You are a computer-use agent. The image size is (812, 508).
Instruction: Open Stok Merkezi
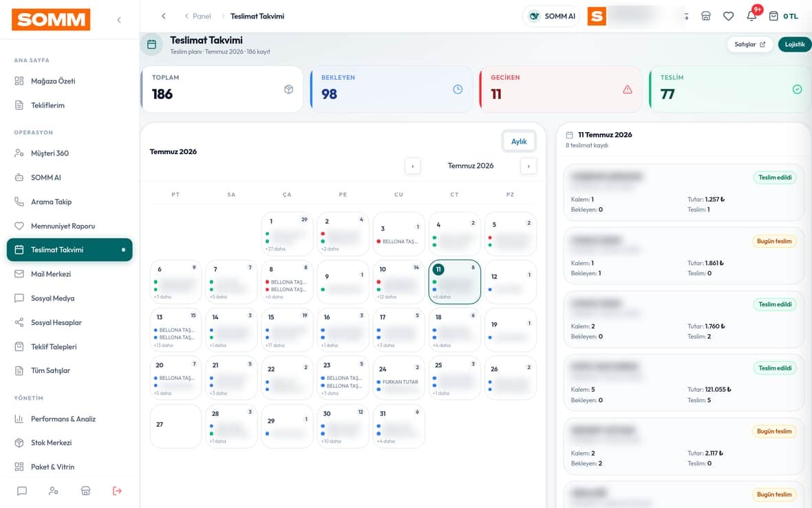pos(70,443)
